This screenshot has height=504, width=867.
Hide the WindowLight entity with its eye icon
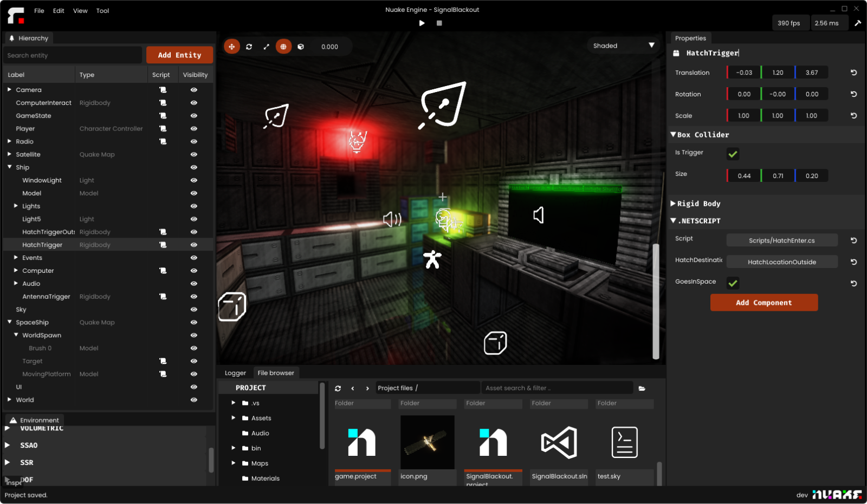193,180
